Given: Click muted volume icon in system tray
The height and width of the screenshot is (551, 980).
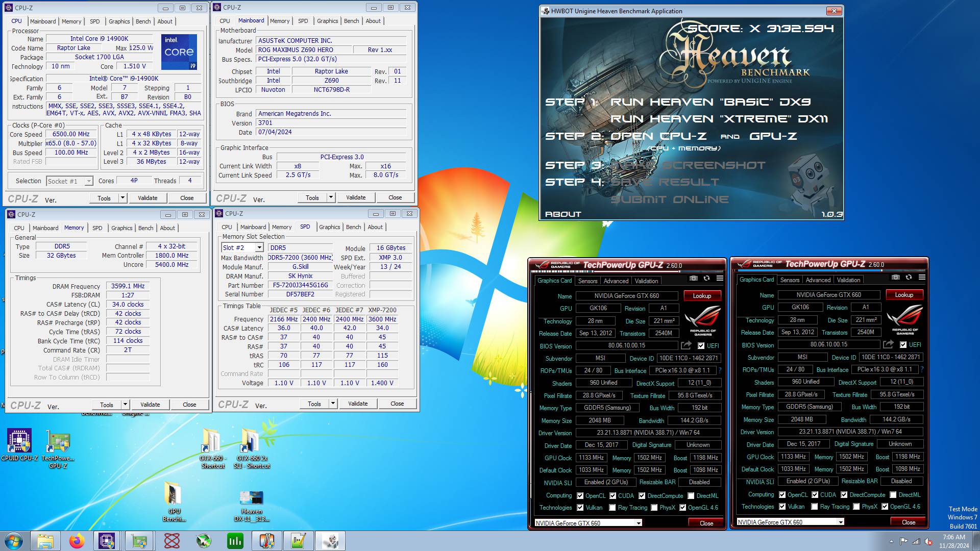Looking at the screenshot, I should click(x=928, y=541).
